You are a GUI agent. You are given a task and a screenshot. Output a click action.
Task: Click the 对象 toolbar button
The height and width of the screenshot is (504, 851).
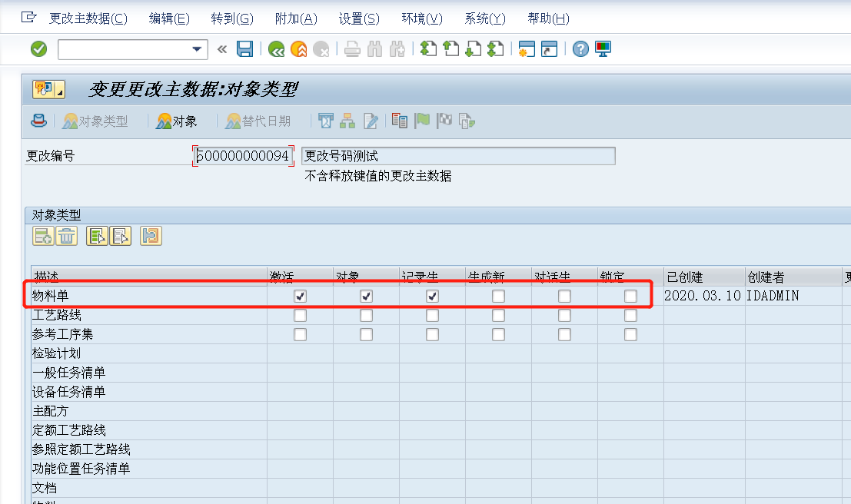click(x=176, y=121)
